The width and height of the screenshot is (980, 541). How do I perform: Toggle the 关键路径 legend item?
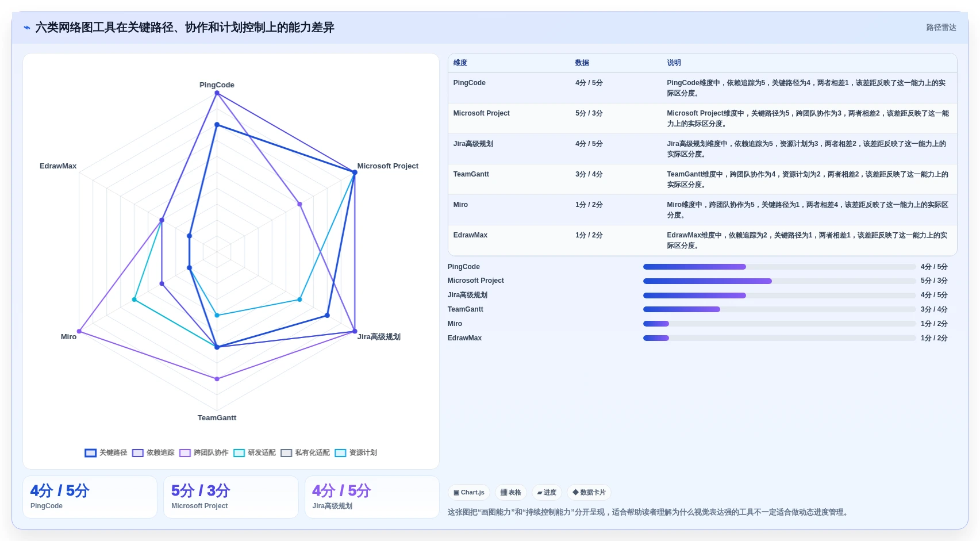click(106, 452)
